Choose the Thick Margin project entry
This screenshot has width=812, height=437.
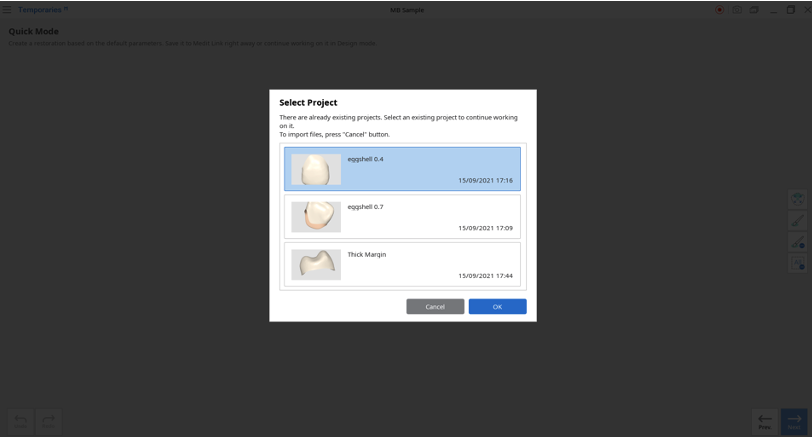click(x=402, y=264)
